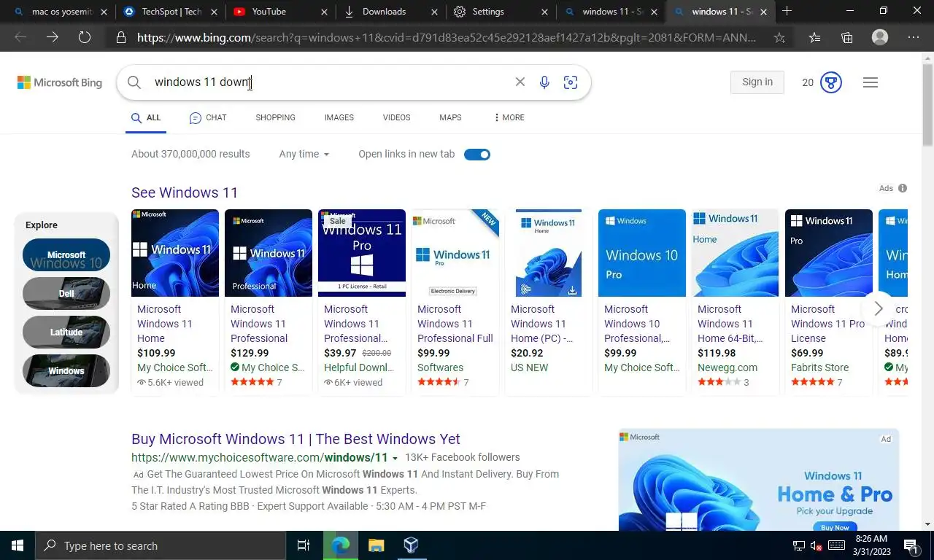Open Microsoft Rewards medal icon
Screen dimensions: 934x560
[831, 82]
